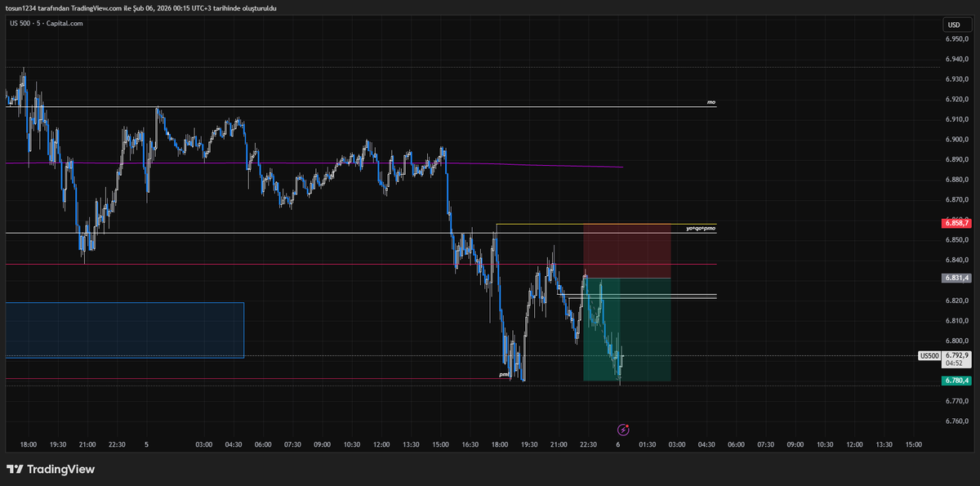Click the 6.820,0 price axis label
The image size is (980, 486).
tap(957, 301)
